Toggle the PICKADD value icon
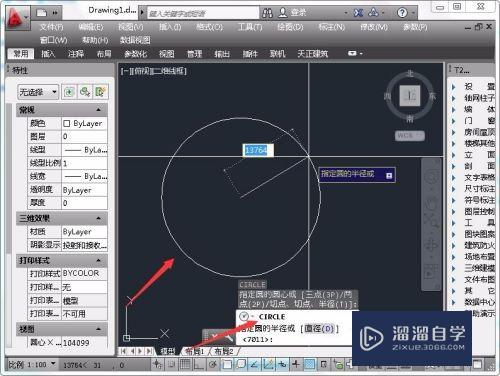 (x=69, y=92)
